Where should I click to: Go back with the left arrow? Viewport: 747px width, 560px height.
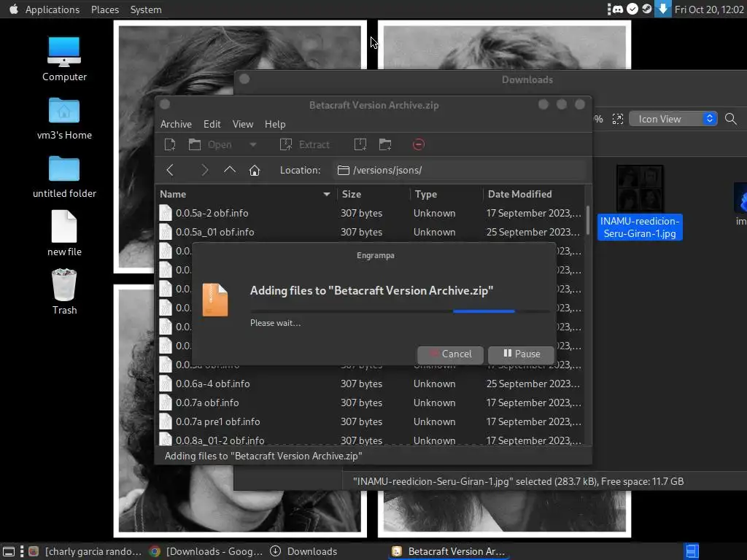click(170, 170)
